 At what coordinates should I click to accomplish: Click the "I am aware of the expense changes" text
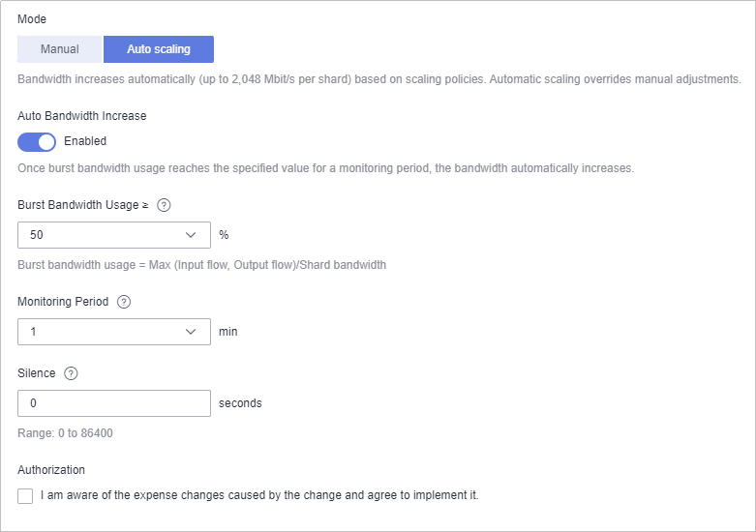click(259, 495)
